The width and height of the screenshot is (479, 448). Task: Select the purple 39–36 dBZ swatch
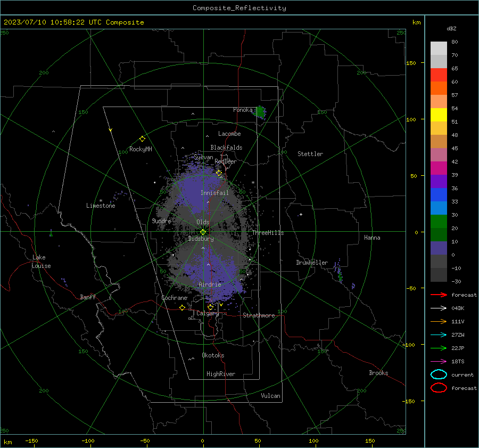pos(439,181)
